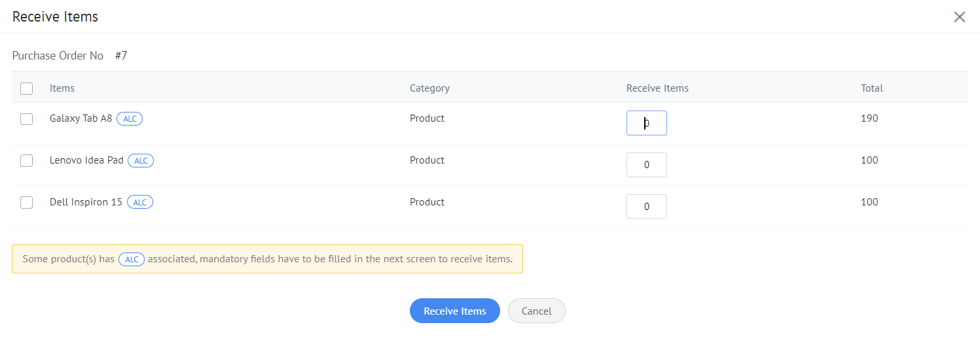Click the Receive Items column header
This screenshot has height=348, width=980.
(x=657, y=88)
